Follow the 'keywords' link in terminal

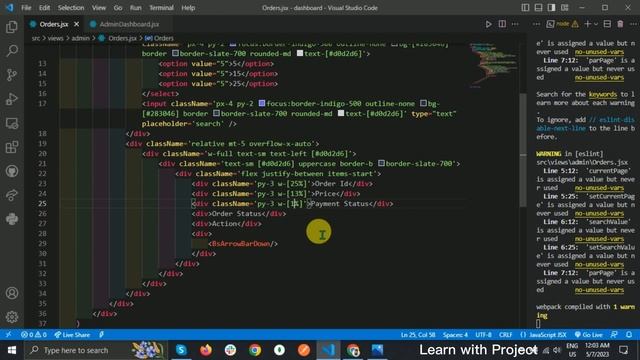pos(603,94)
